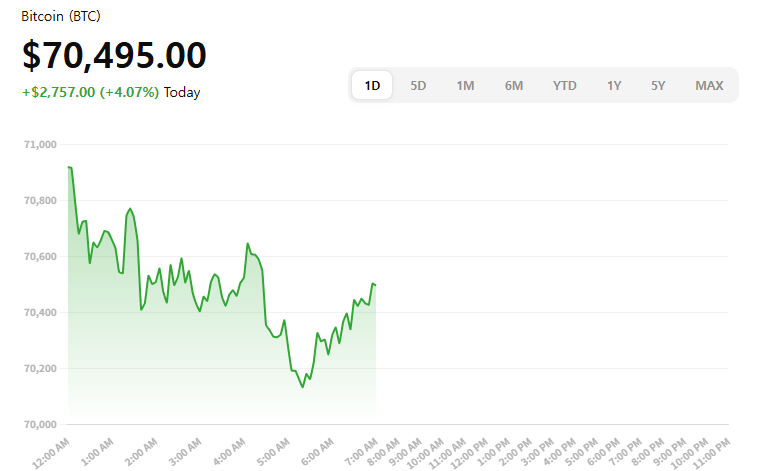
Task: Select the 1D time range tab
Action: pos(372,85)
